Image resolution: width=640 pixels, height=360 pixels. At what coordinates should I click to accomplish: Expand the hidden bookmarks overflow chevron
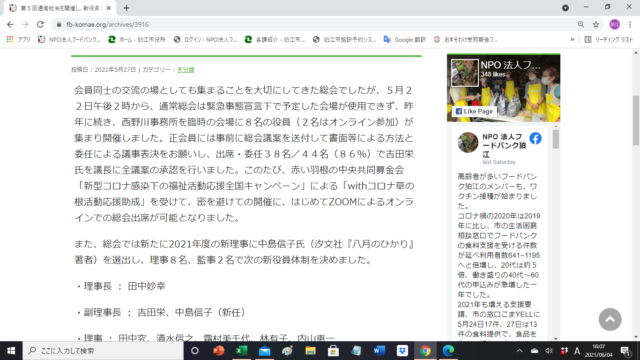point(572,40)
